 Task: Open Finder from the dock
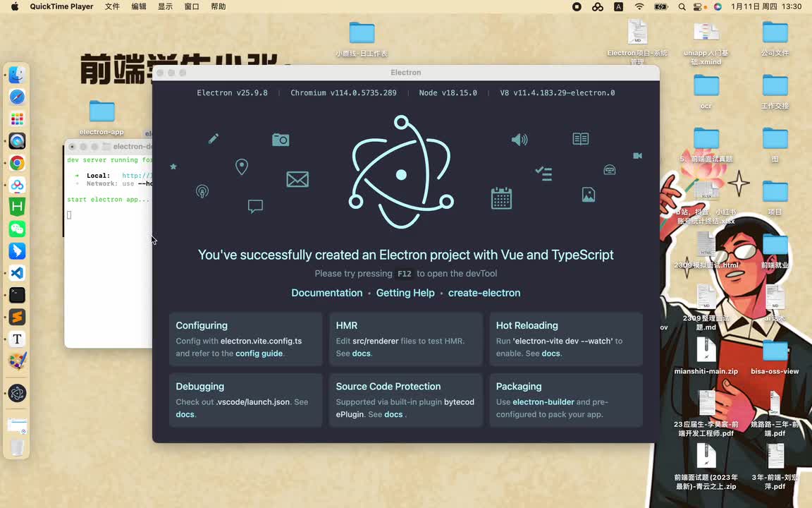point(17,75)
